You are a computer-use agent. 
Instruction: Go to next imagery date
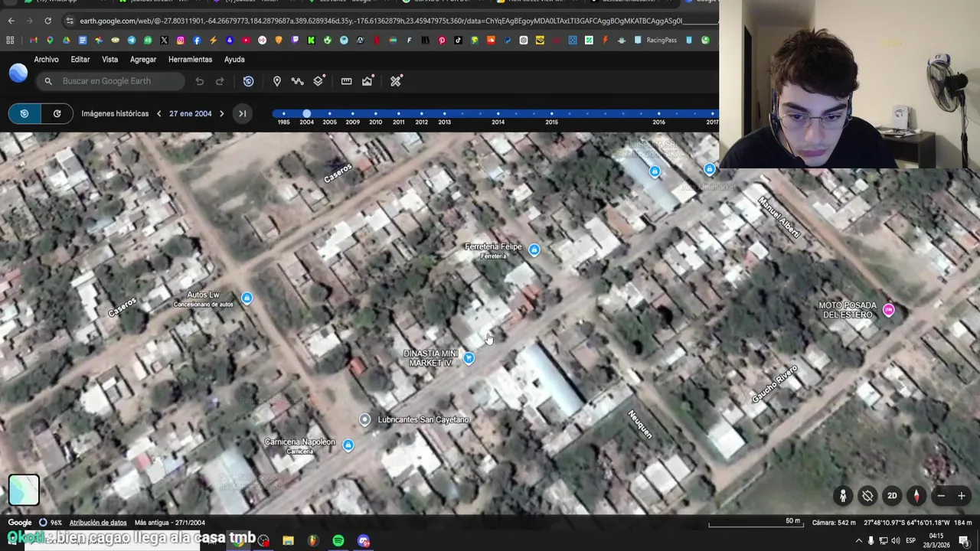coord(222,113)
